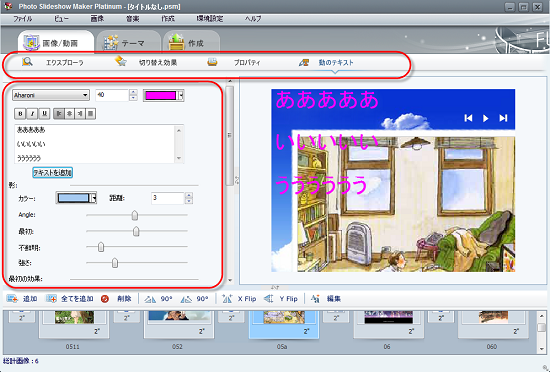Open the 切り替え効果 transition effects icon
550x372 pixels.
(x=121, y=61)
